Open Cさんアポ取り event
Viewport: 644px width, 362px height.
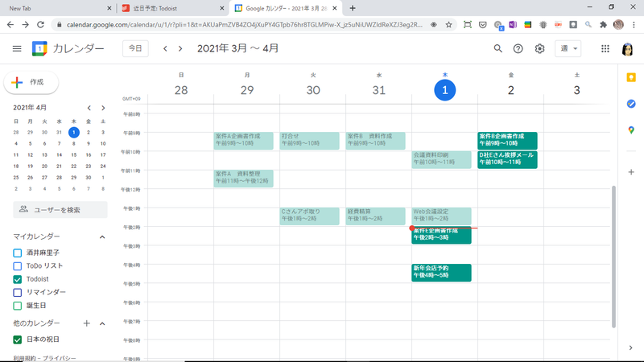[x=310, y=216]
